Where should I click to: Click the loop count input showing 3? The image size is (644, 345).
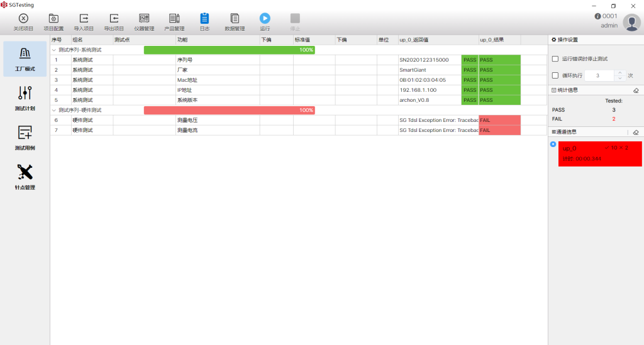click(599, 75)
